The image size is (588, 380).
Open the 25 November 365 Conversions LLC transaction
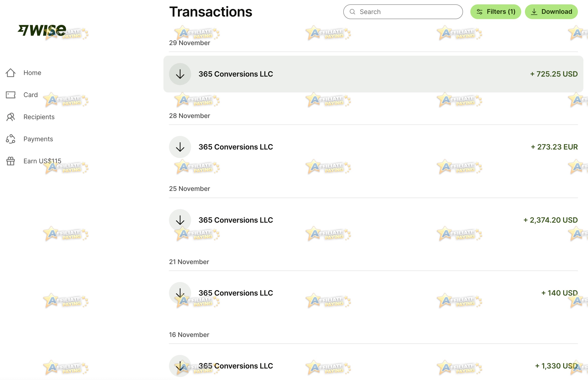(373, 220)
